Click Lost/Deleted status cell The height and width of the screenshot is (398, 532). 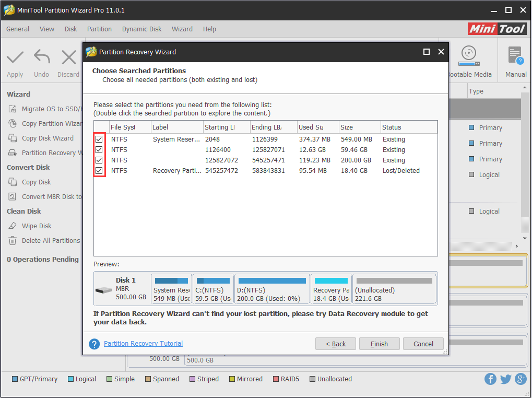click(x=401, y=171)
